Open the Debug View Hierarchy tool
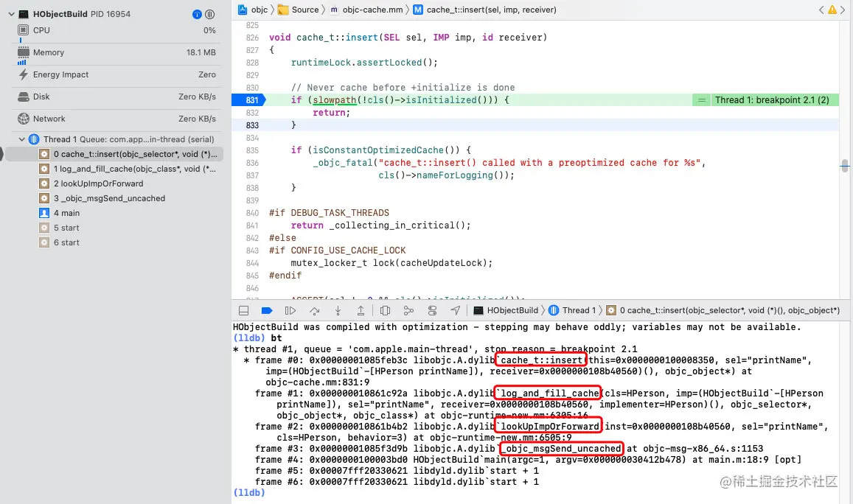The height and width of the screenshot is (504, 853). (385, 310)
